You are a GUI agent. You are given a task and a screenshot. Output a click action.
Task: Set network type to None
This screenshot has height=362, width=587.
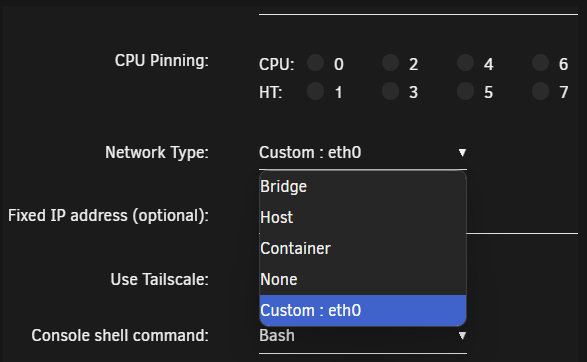(x=363, y=280)
